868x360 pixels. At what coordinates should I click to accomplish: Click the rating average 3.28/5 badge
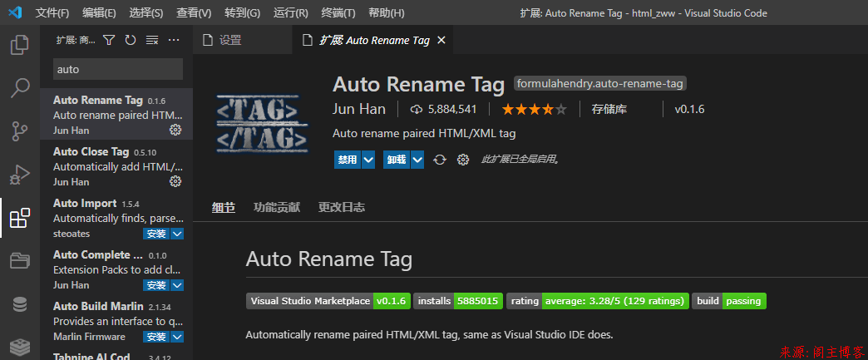pos(598,301)
